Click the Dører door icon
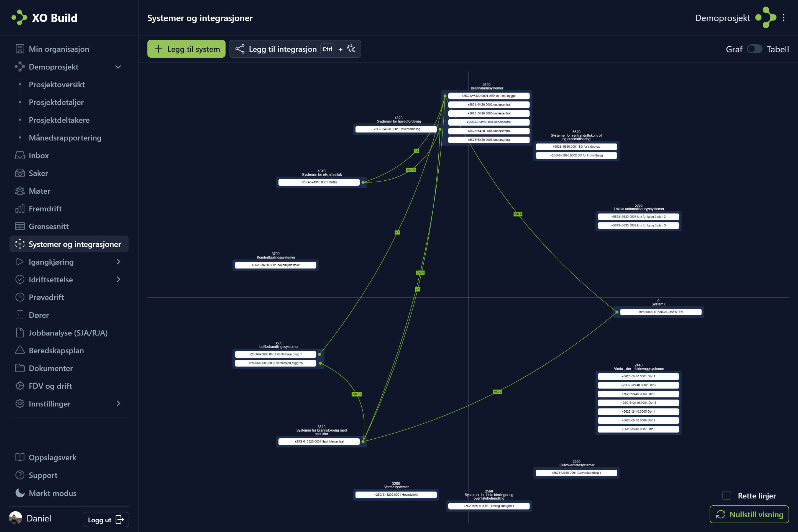The image size is (798, 532). 20,315
